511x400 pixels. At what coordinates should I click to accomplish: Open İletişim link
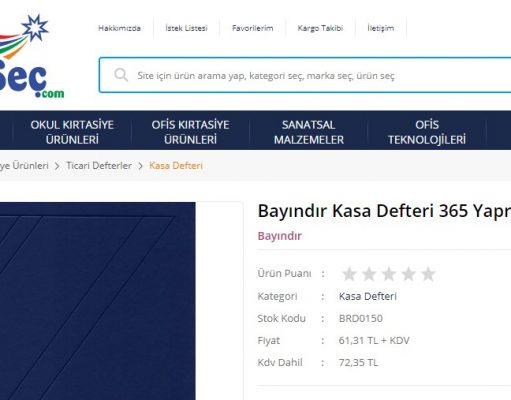[x=381, y=28]
